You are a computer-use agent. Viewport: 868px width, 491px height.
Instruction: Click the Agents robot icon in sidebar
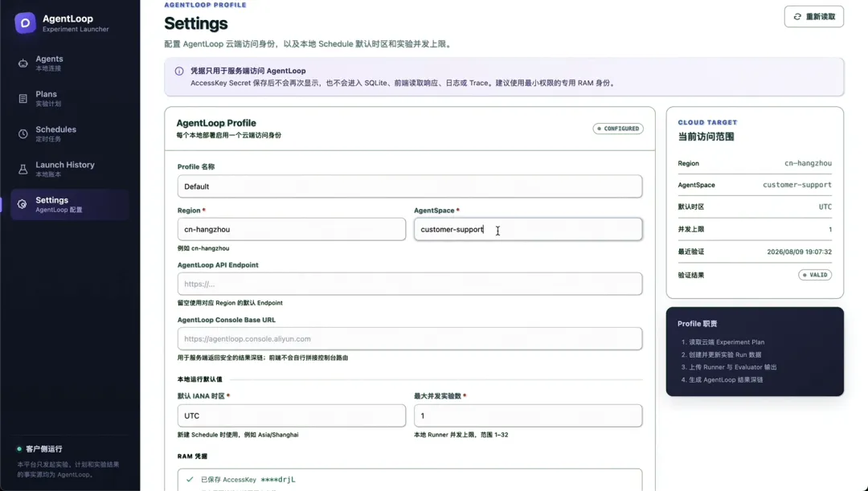point(23,63)
